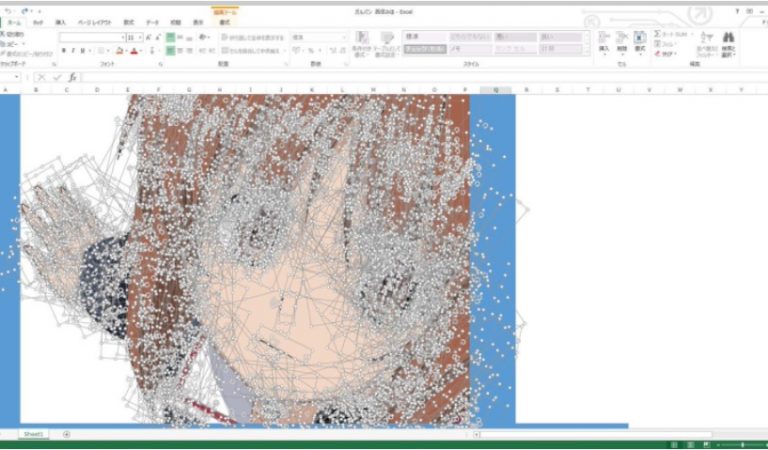This screenshot has width=768, height=450.
Task: Select Align Left icon
Action: [x=170, y=50]
